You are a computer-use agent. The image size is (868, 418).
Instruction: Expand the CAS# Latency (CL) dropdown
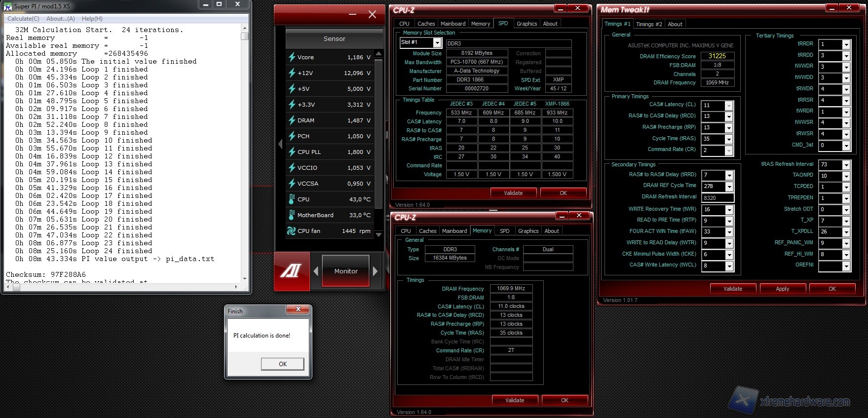point(728,106)
